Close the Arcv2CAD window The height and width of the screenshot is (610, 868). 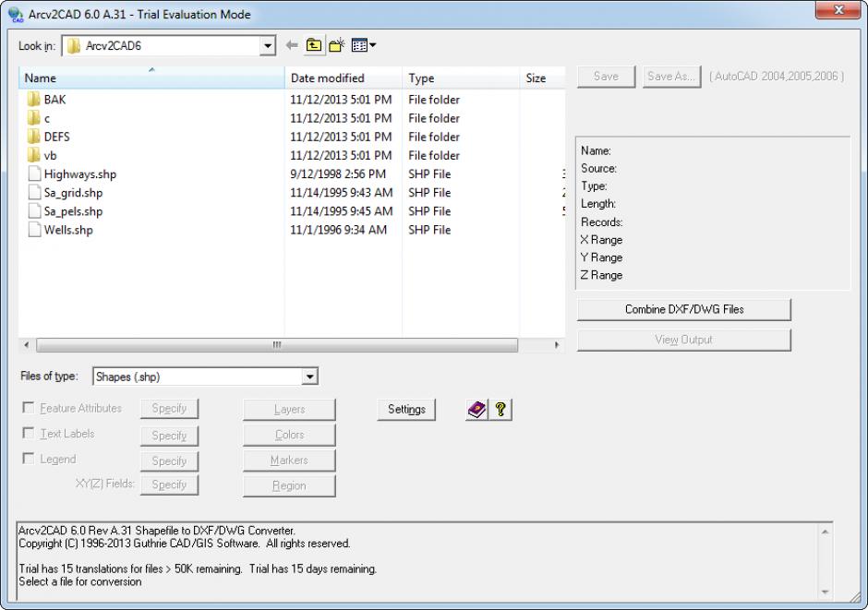pyautogui.click(x=838, y=9)
